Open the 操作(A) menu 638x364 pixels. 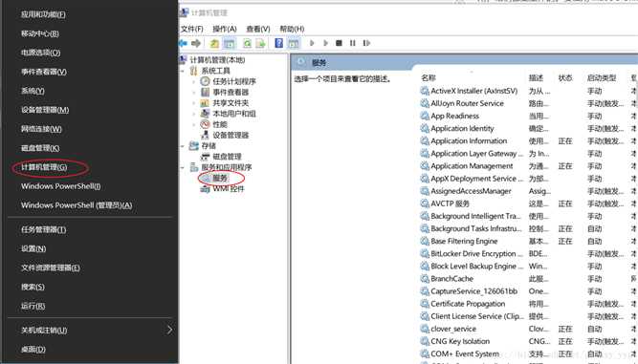(225, 29)
